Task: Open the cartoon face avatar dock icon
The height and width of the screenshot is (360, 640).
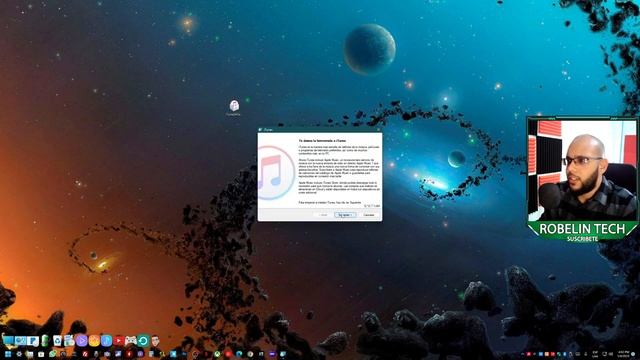Action: tap(155, 340)
